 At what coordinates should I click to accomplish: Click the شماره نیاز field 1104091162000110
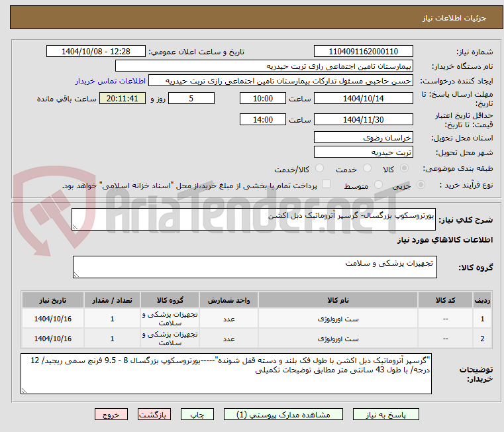363,52
